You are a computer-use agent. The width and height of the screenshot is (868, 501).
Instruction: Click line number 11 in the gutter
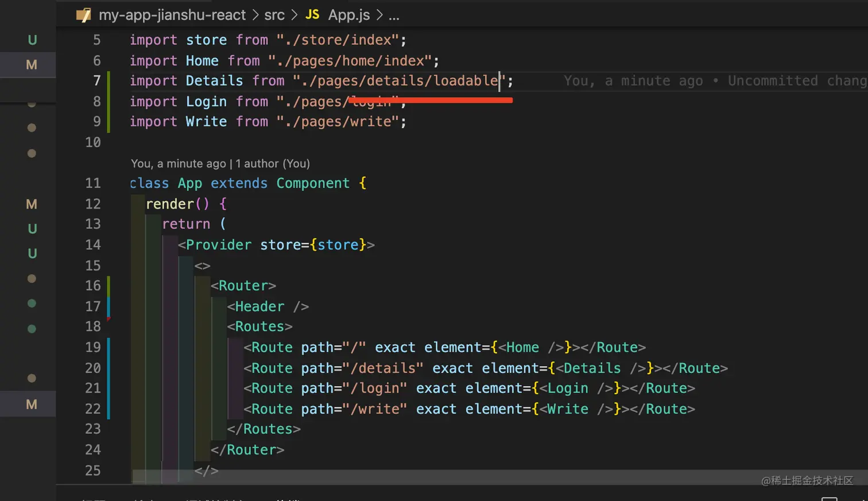tap(92, 183)
